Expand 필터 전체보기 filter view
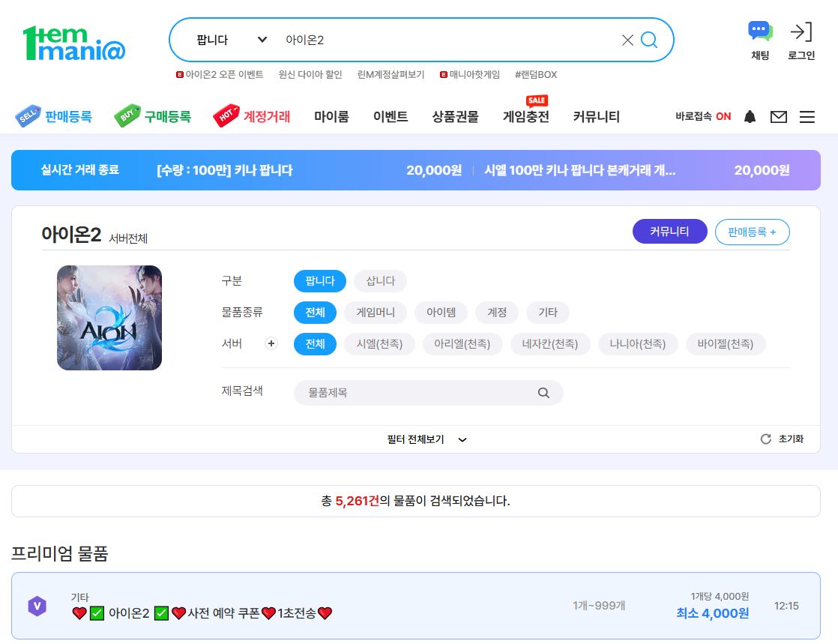The image size is (838, 644). click(426, 439)
